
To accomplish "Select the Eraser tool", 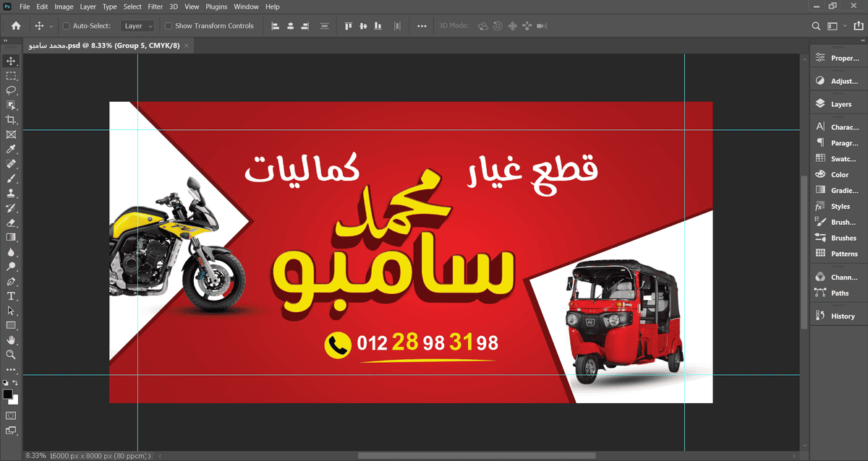I will [x=11, y=223].
